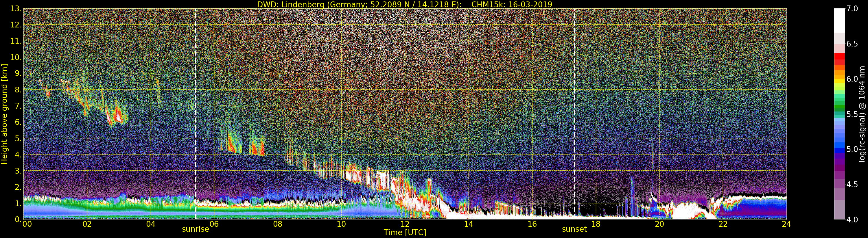
Task: Click the '12.' height tick label
Action: tap(16, 25)
